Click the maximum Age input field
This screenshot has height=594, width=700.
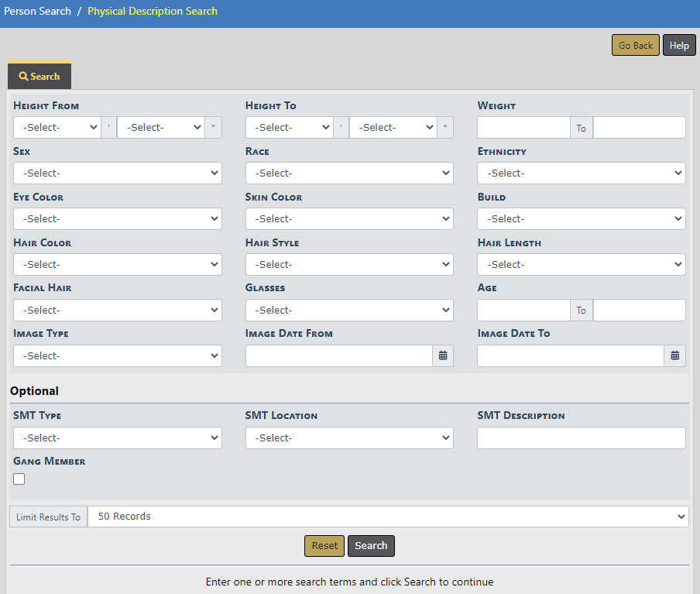(x=639, y=311)
